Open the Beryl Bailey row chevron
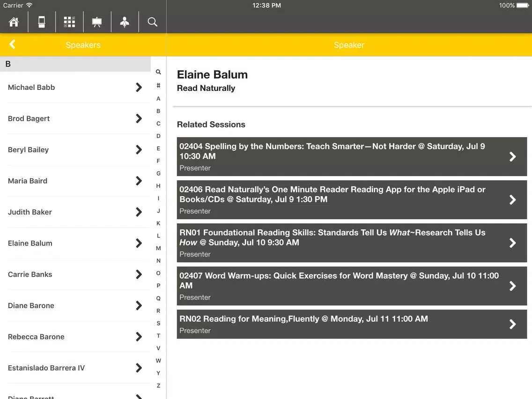 (x=139, y=150)
